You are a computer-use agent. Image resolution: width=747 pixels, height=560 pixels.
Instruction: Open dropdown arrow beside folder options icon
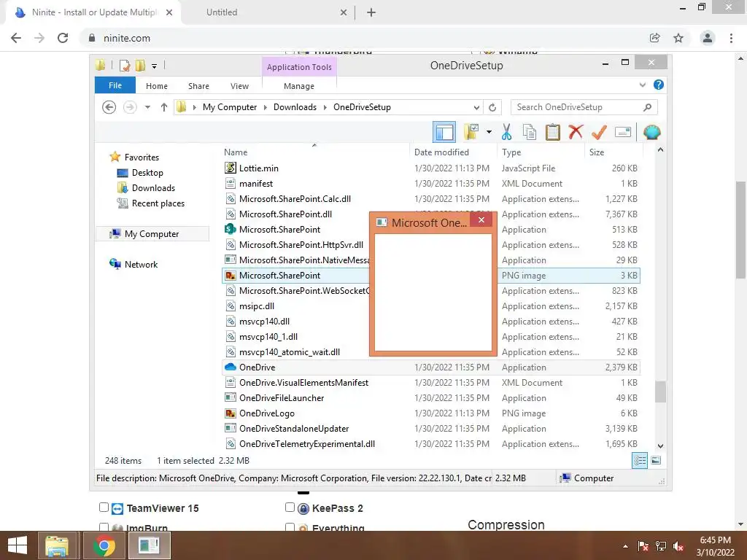point(489,132)
